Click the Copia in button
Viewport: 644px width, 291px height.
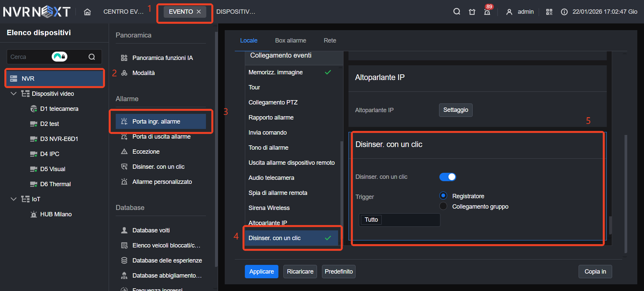(x=595, y=272)
